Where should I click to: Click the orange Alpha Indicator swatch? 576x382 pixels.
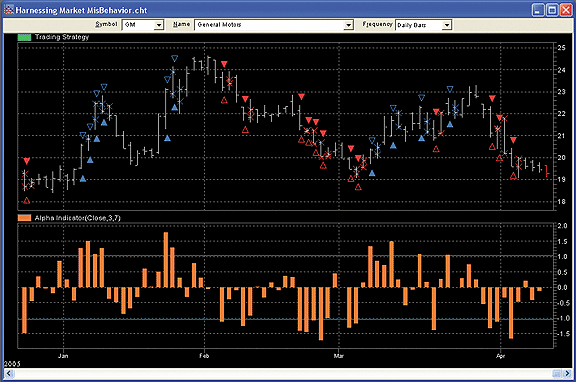pos(24,218)
